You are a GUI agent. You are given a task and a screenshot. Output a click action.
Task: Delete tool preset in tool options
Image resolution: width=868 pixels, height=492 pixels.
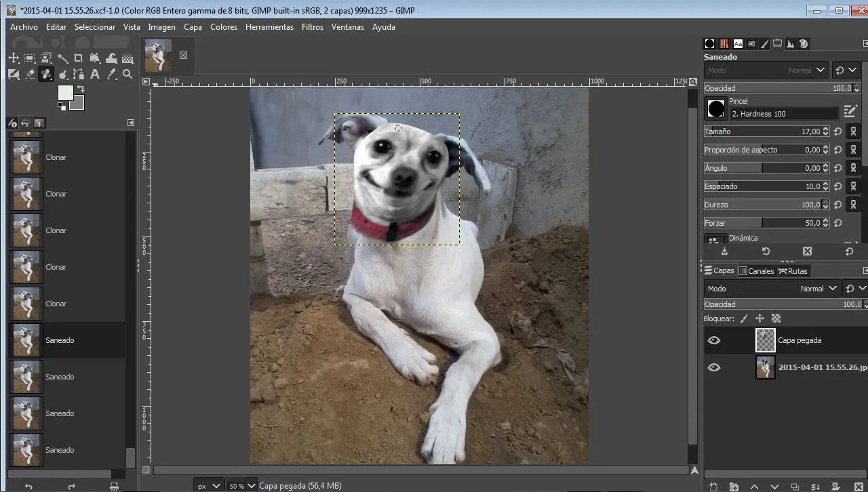807,251
